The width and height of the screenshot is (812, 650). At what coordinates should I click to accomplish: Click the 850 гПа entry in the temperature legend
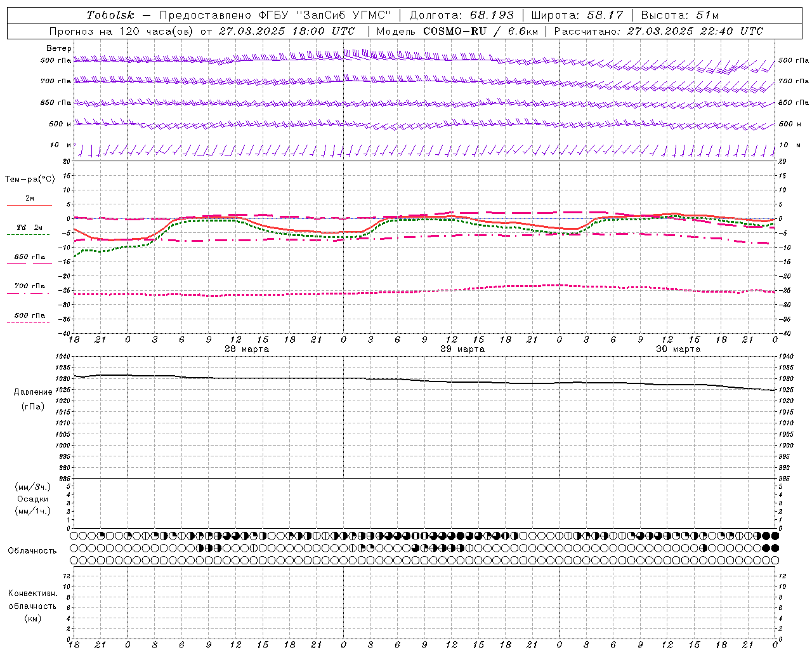pyautogui.click(x=30, y=257)
